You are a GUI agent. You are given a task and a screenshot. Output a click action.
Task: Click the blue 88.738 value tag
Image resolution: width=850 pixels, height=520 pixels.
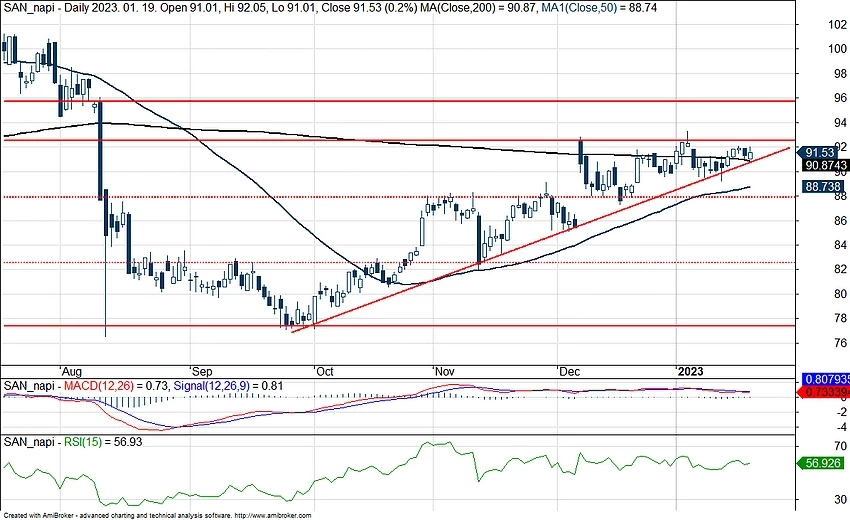pyautogui.click(x=822, y=186)
